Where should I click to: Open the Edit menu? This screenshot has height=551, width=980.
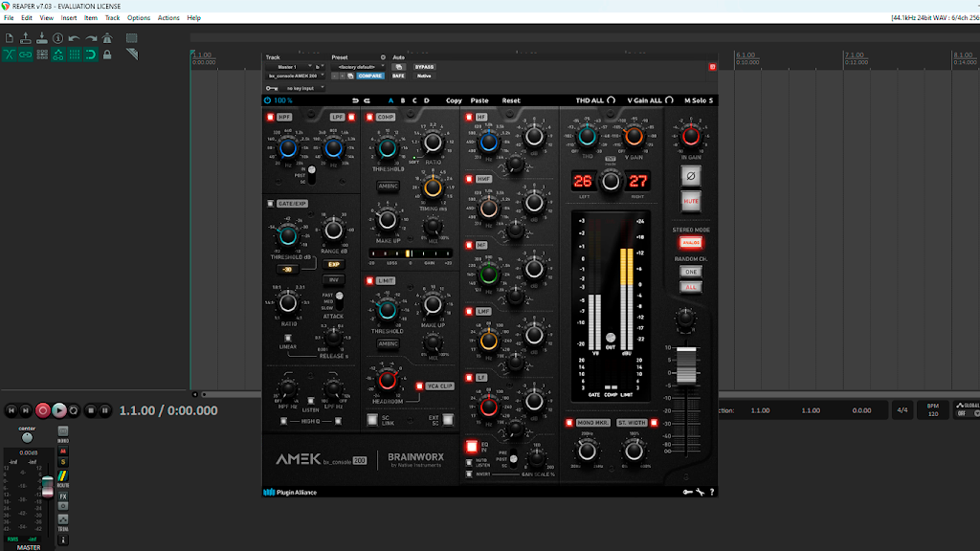coord(26,18)
